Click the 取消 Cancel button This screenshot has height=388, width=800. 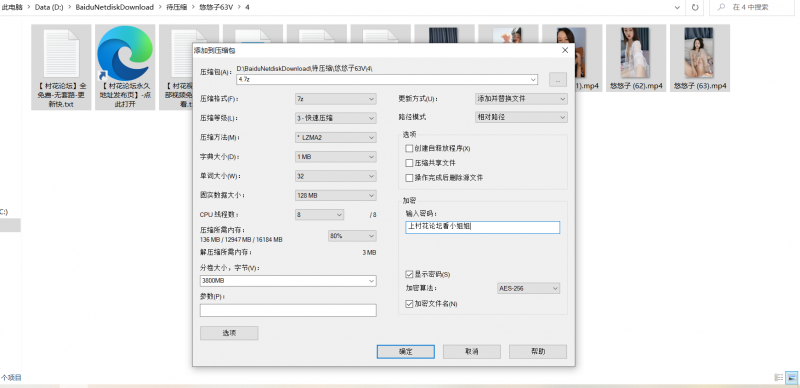click(x=472, y=352)
